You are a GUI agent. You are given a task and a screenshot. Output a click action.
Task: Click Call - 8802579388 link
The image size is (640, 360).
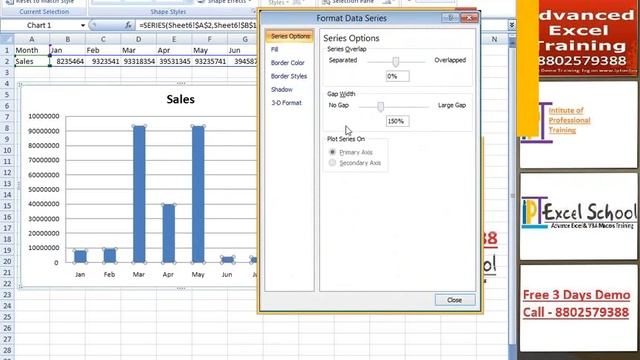point(576,312)
